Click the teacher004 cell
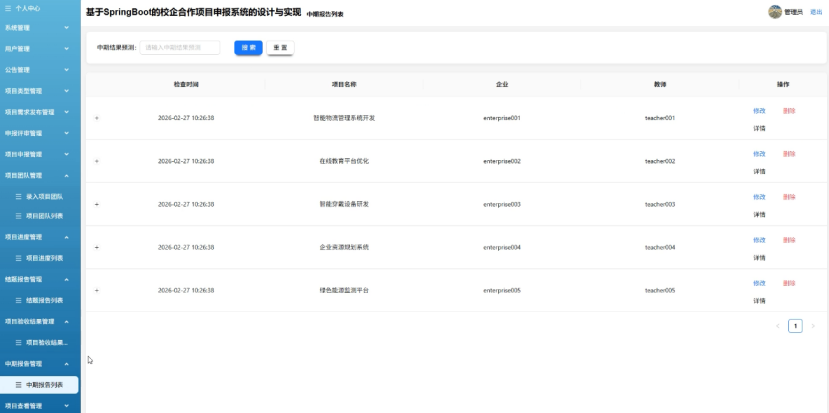The width and height of the screenshot is (829, 413). point(660,247)
